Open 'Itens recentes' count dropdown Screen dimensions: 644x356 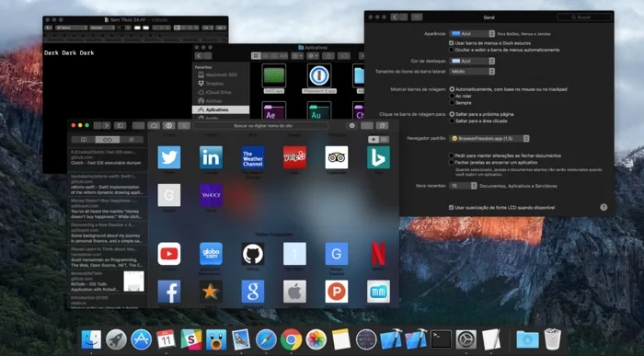463,186
